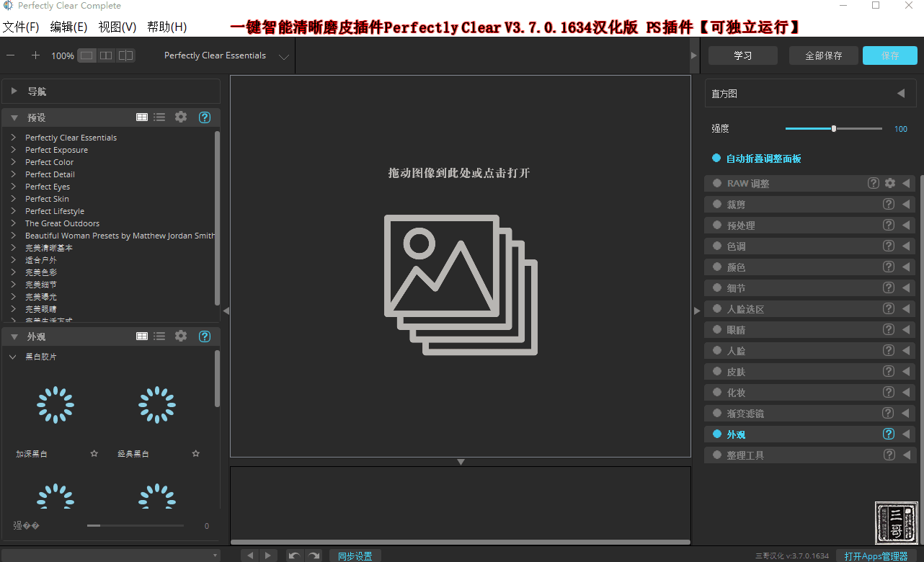Open help for 预设 panel
This screenshot has height=562, width=924.
coord(205,117)
